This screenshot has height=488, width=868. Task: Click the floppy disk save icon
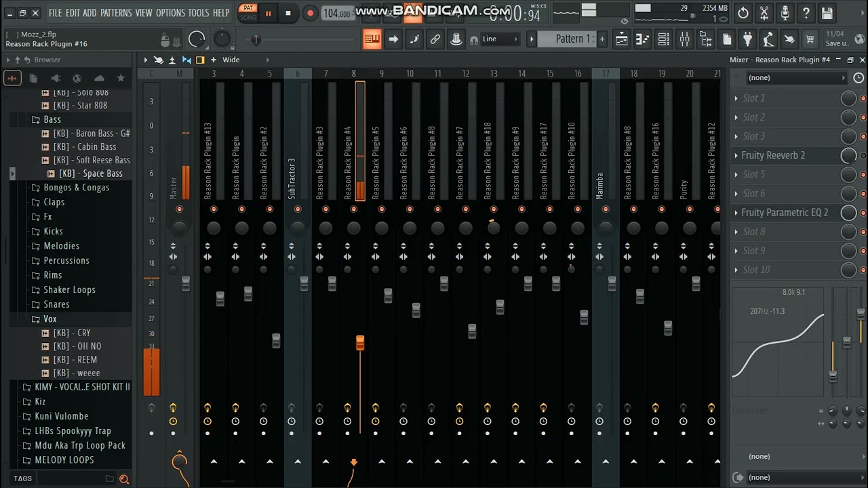tap(827, 13)
